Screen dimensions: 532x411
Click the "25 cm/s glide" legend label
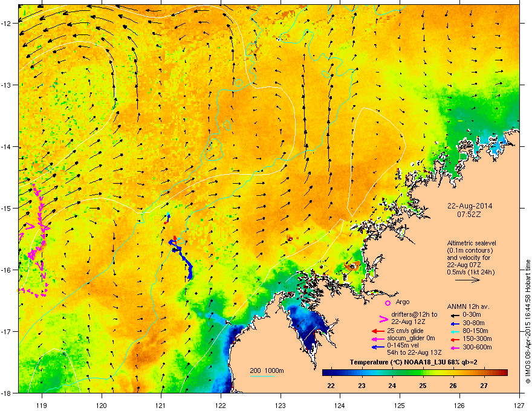[x=406, y=331]
